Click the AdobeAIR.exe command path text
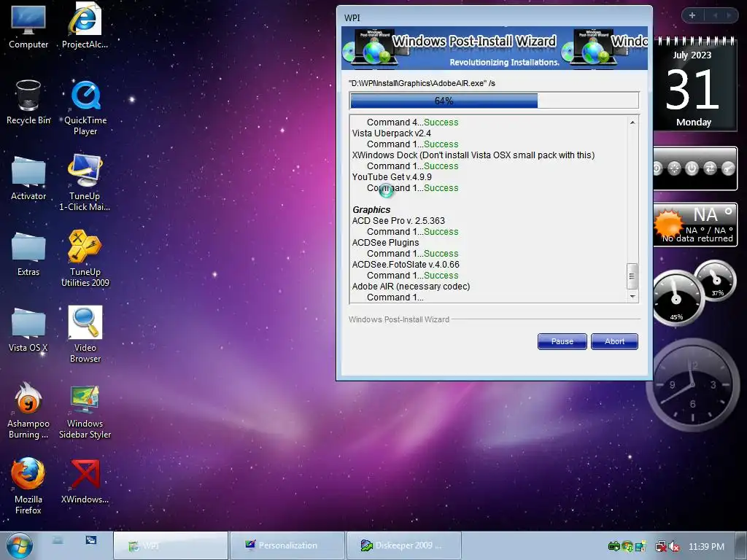Screen dimensions: 747x560 pyautogui.click(x=422, y=83)
